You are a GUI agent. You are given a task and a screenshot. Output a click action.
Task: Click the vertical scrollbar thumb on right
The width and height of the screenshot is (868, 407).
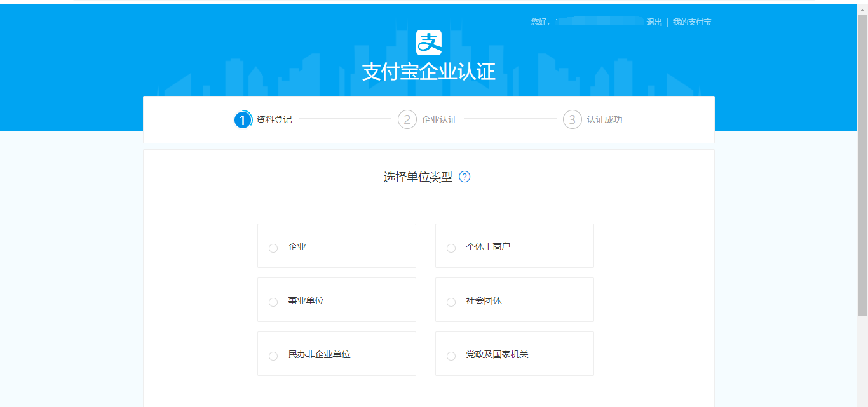pos(862,165)
